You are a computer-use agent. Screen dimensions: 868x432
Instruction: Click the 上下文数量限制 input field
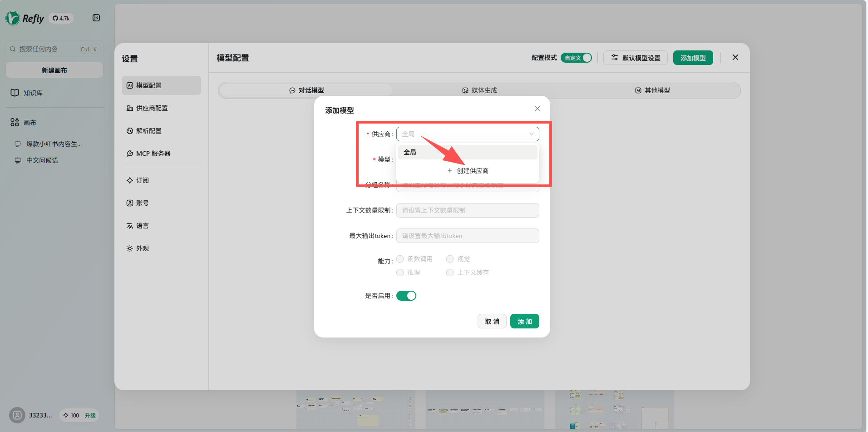(467, 210)
